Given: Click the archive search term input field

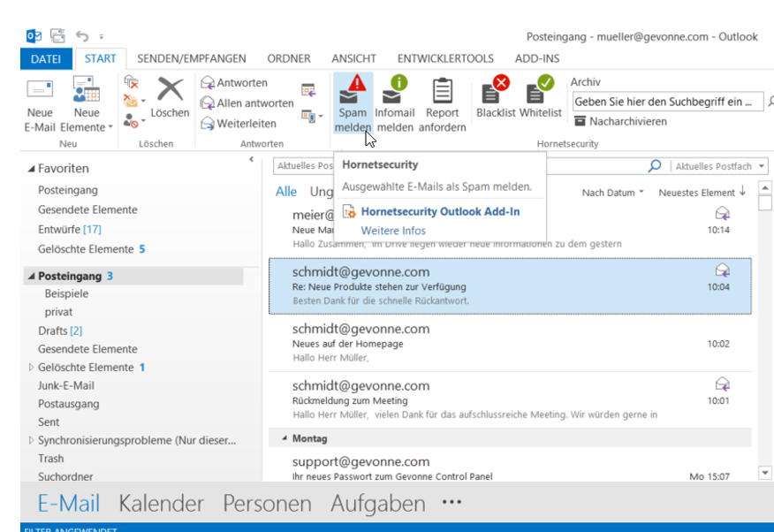Looking at the screenshot, I should [664, 102].
